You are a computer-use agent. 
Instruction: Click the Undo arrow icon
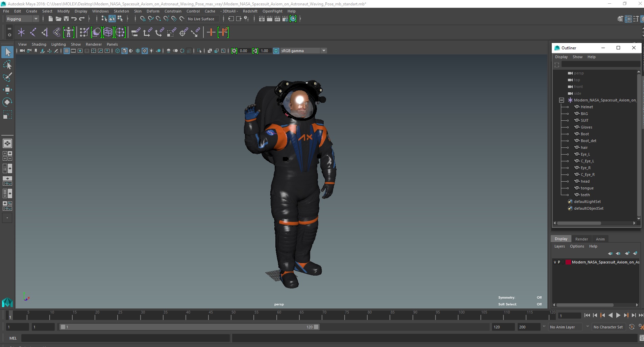(x=74, y=19)
